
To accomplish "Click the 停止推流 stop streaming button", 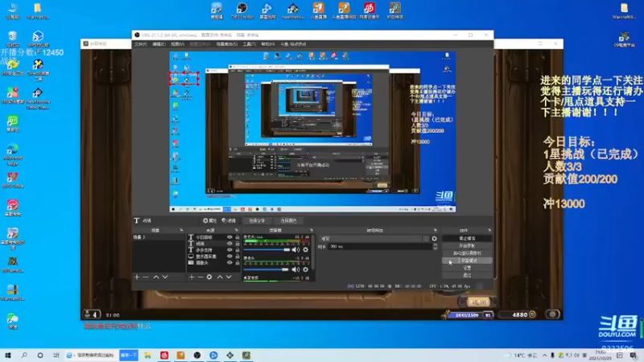I will click(x=467, y=238).
